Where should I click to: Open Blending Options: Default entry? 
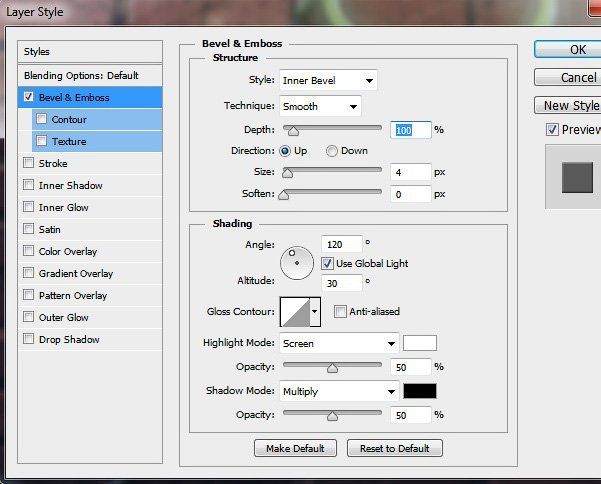(x=81, y=75)
